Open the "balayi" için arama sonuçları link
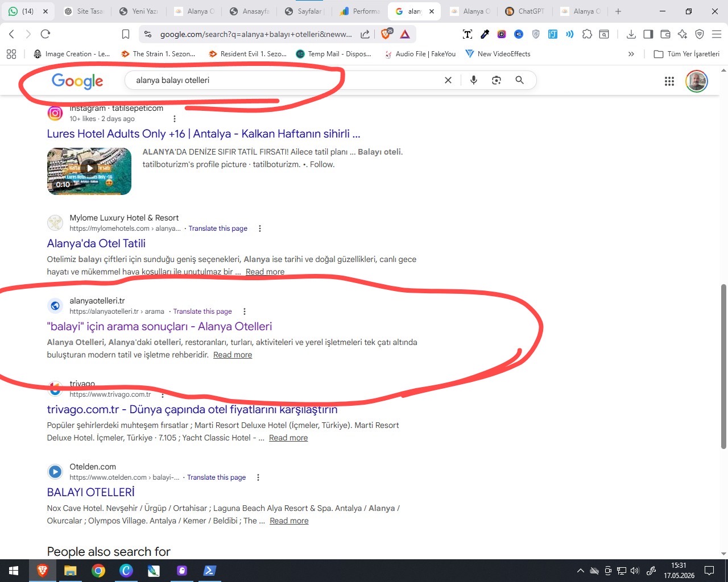Image resolution: width=728 pixels, height=582 pixels. [159, 327]
